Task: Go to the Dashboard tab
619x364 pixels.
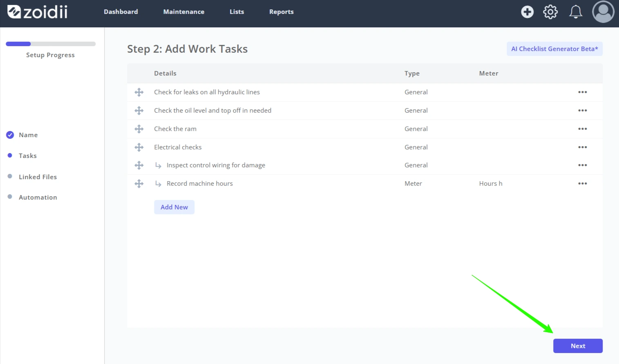Action: tap(121, 12)
